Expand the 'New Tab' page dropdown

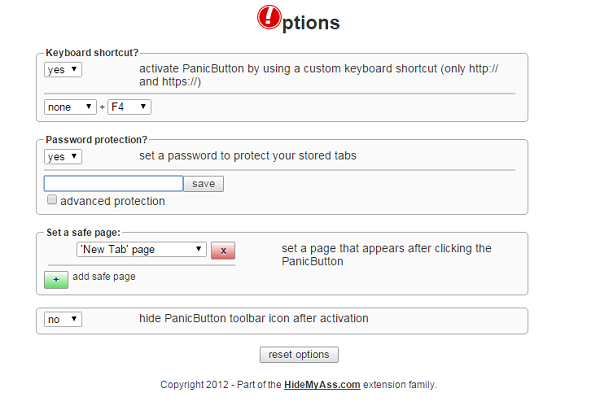point(141,250)
